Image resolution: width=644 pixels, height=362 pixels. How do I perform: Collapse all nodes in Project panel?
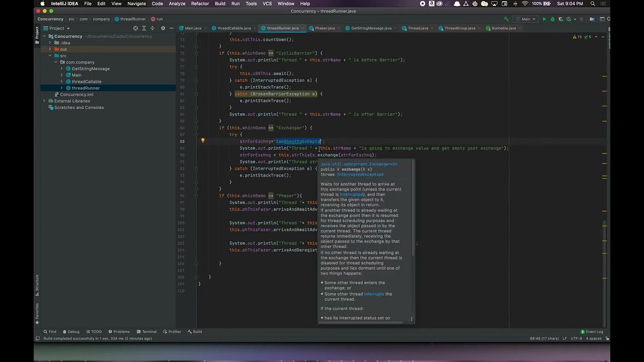click(152, 28)
